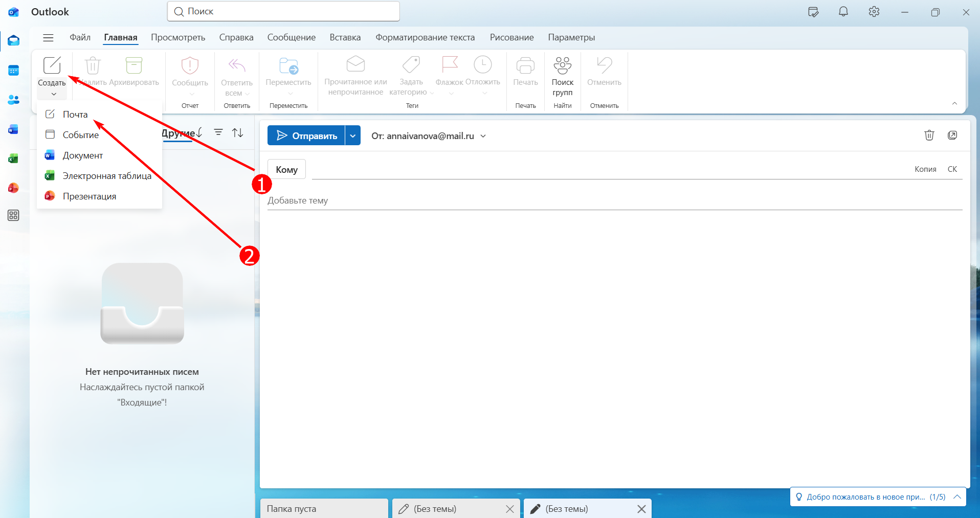Open settings gear in title bar
The height and width of the screenshot is (518, 980).
pyautogui.click(x=874, y=12)
